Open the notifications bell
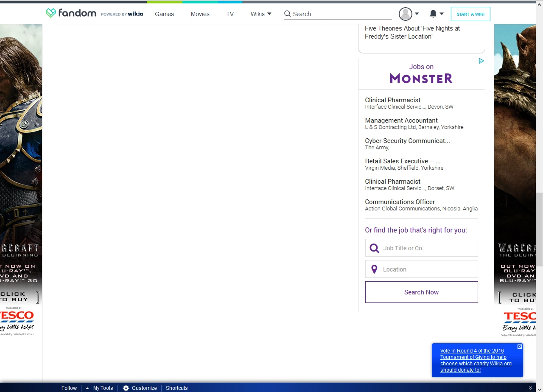The height and width of the screenshot is (392, 543). click(433, 14)
